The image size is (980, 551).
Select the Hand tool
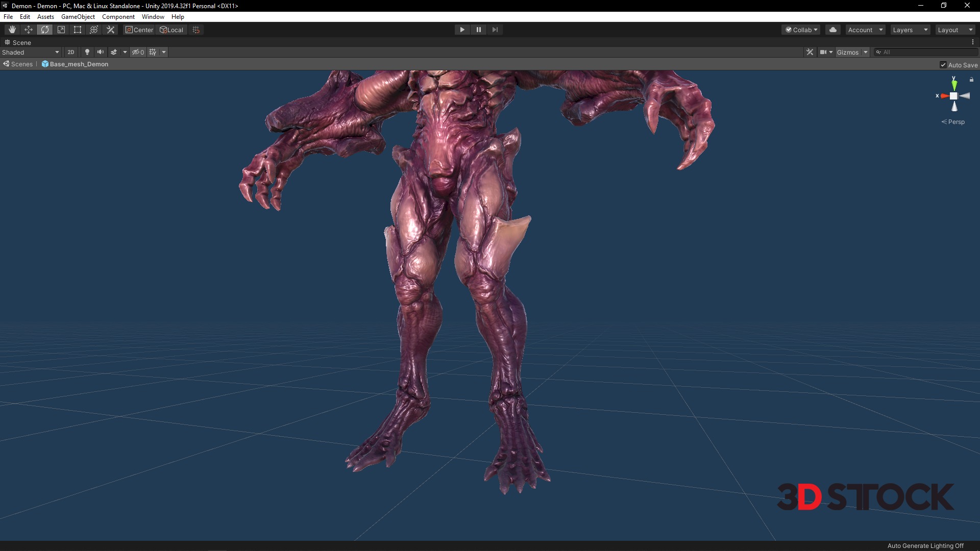tap(12, 30)
